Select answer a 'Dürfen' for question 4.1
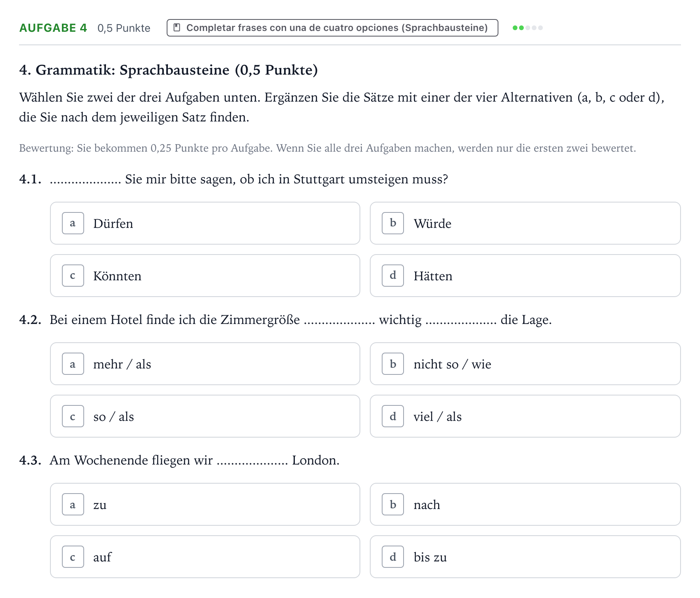The height and width of the screenshot is (598, 700). tap(205, 223)
